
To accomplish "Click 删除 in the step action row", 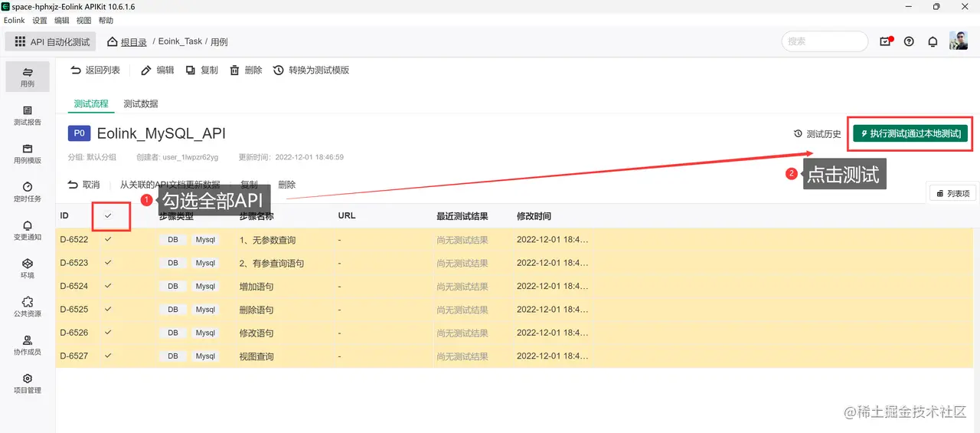I will coord(287,185).
